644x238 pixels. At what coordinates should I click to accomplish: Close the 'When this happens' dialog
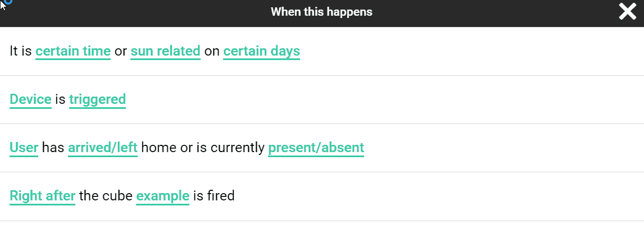pyautogui.click(x=627, y=12)
